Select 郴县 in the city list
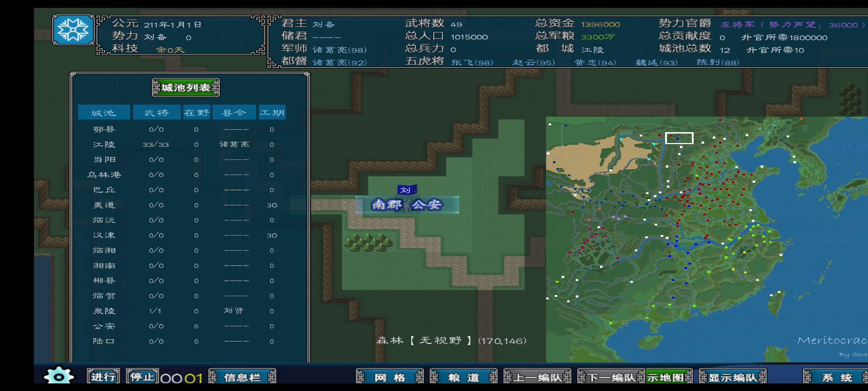 tap(104, 281)
